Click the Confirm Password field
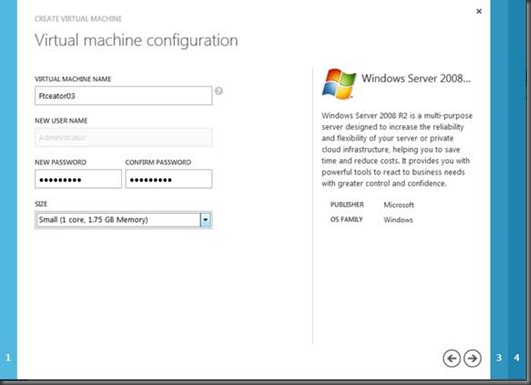Image resolution: width=531 pixels, height=385 pixels. tap(169, 179)
